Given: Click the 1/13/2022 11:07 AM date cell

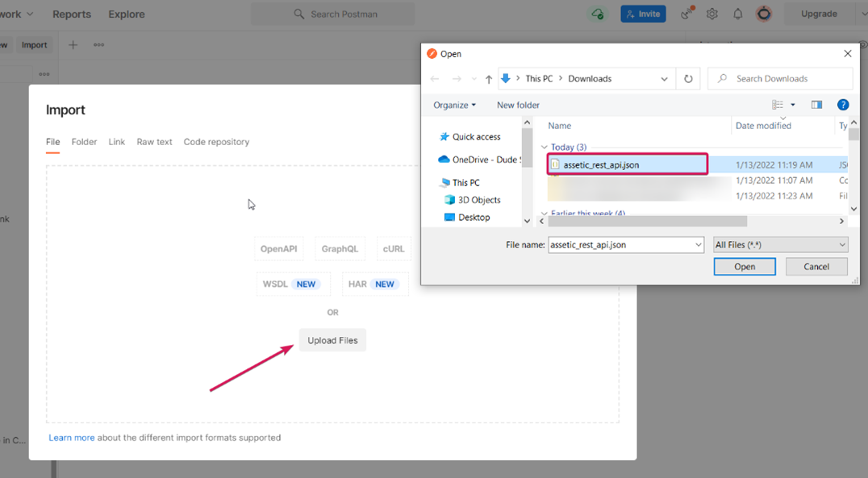Looking at the screenshot, I should click(x=774, y=181).
